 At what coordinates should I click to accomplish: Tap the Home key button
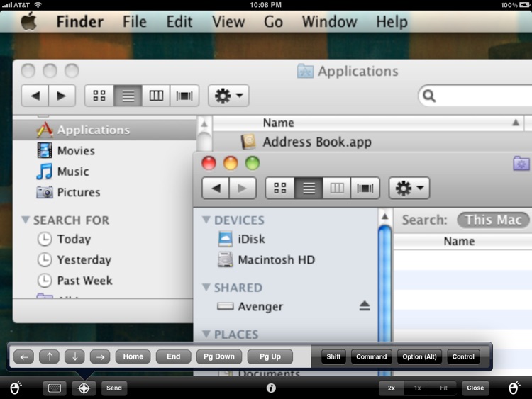tap(133, 356)
